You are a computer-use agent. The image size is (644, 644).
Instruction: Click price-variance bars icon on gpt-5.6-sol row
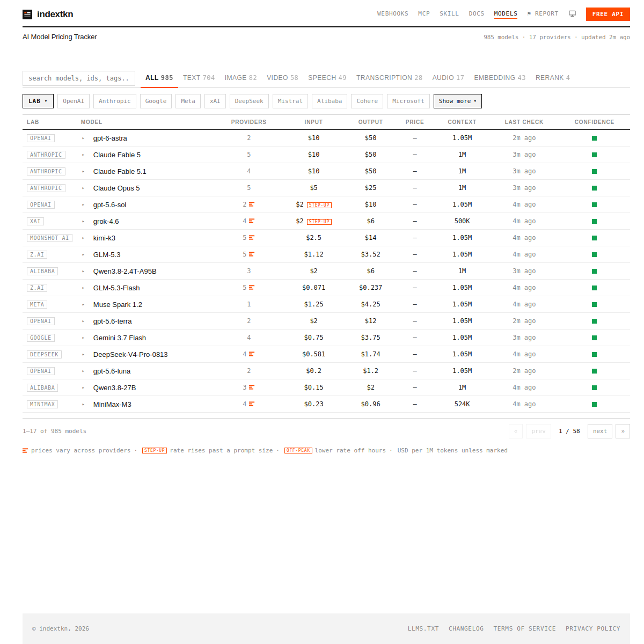(252, 204)
